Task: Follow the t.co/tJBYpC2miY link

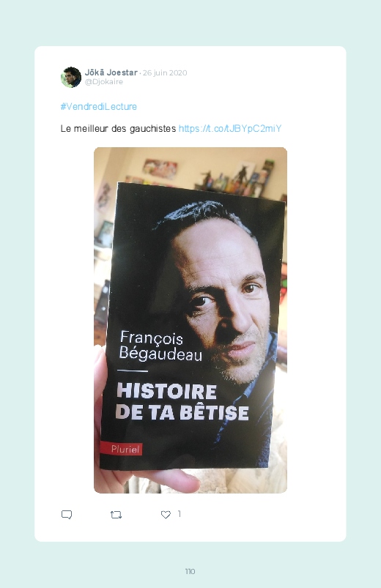Action: pos(230,129)
